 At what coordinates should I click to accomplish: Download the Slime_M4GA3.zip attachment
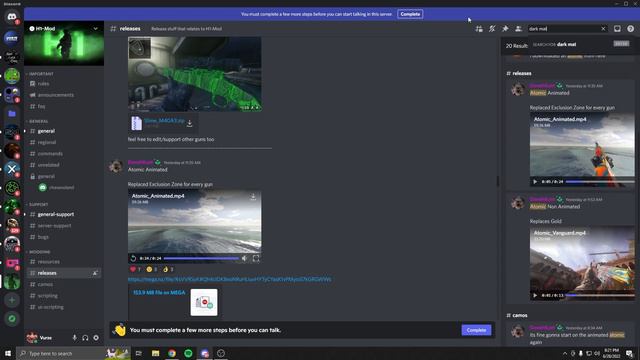189,123
